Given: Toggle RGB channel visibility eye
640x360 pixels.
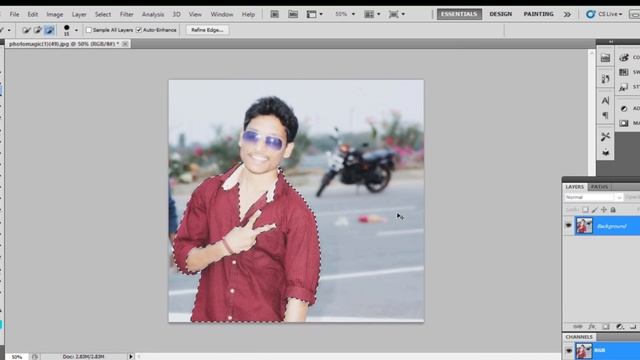Looking at the screenshot, I should tap(569, 351).
